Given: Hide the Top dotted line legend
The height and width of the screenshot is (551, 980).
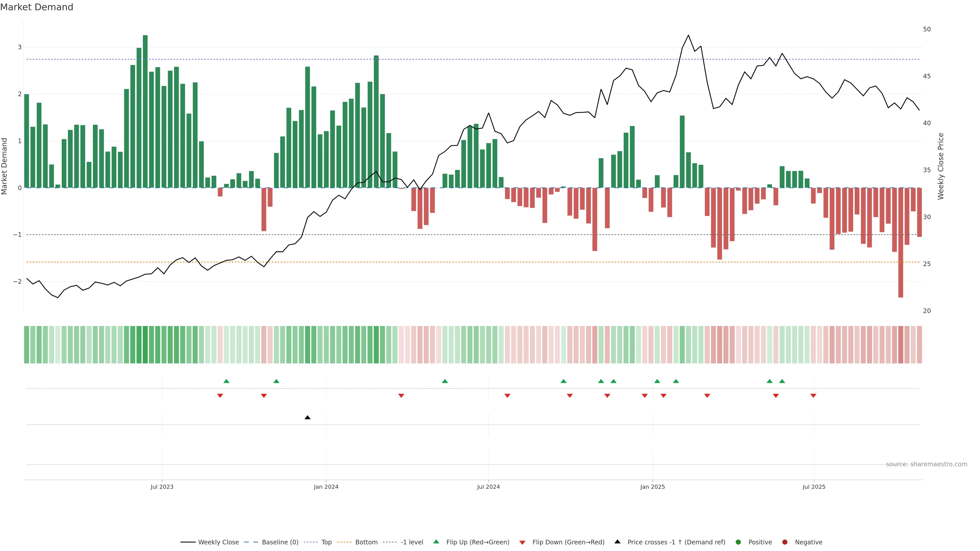Looking at the screenshot, I should (326, 542).
